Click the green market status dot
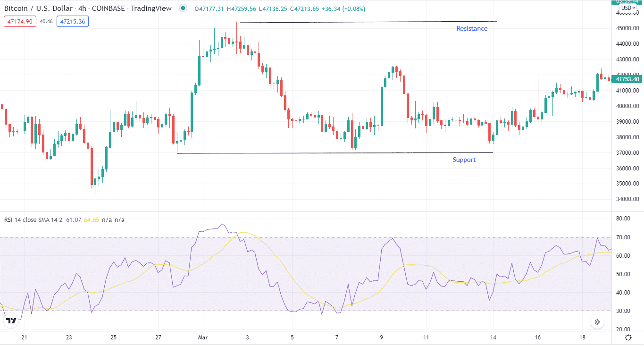644x346 pixels. (x=182, y=8)
